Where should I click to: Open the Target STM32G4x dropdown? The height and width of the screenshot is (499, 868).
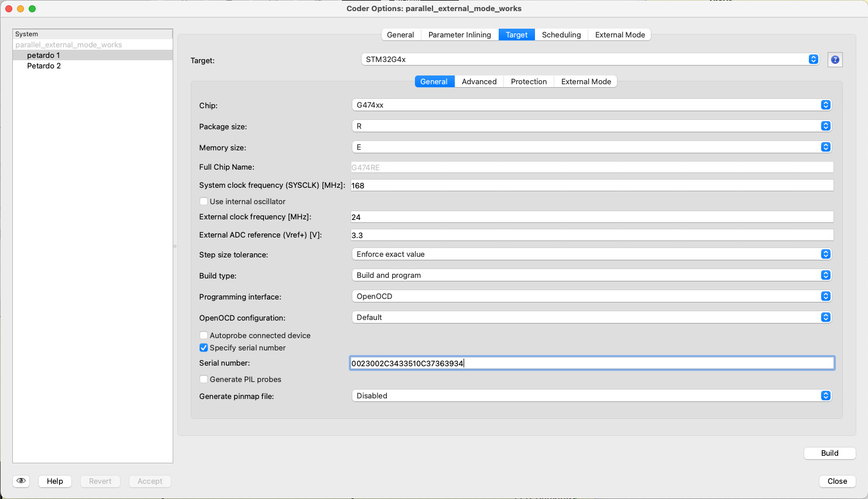coord(590,59)
